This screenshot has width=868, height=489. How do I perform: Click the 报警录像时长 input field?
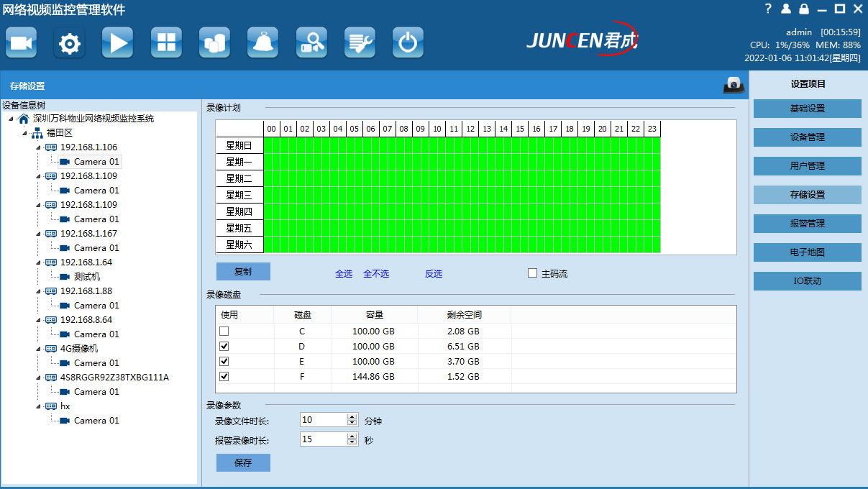click(x=324, y=439)
